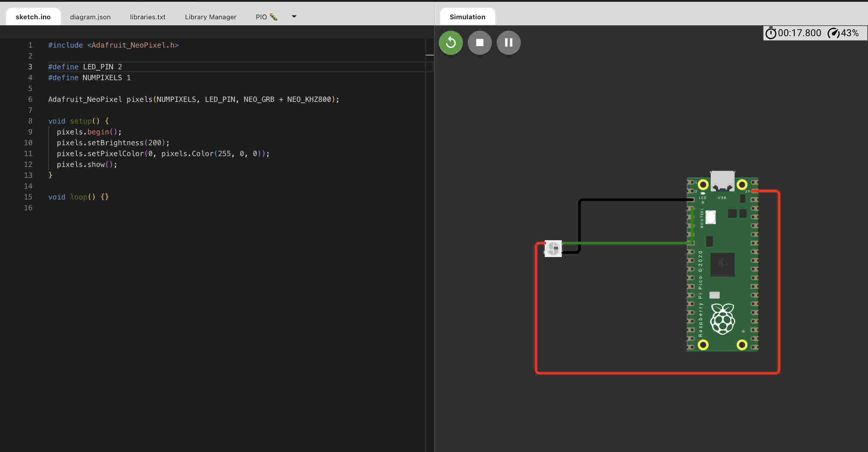The height and width of the screenshot is (452, 868).
Task: Open the tabs dropdown arrow
Action: [x=294, y=17]
